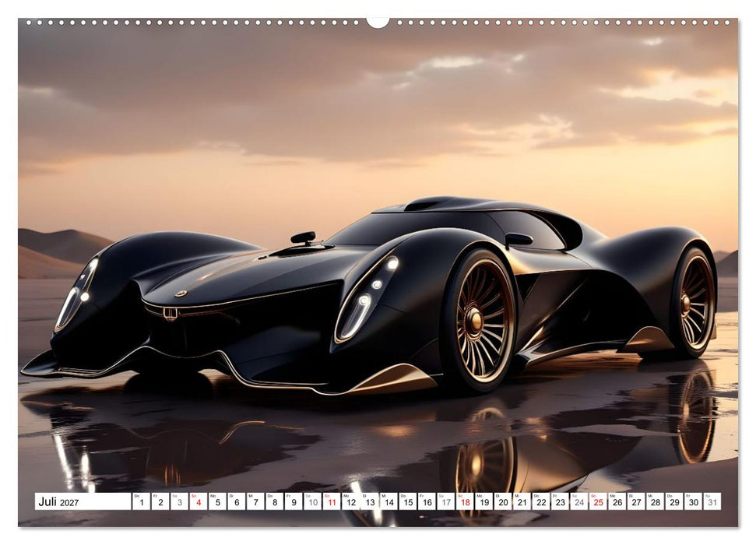Select the red Sunday date 4
Screen dimensions: 756x545
point(199,501)
